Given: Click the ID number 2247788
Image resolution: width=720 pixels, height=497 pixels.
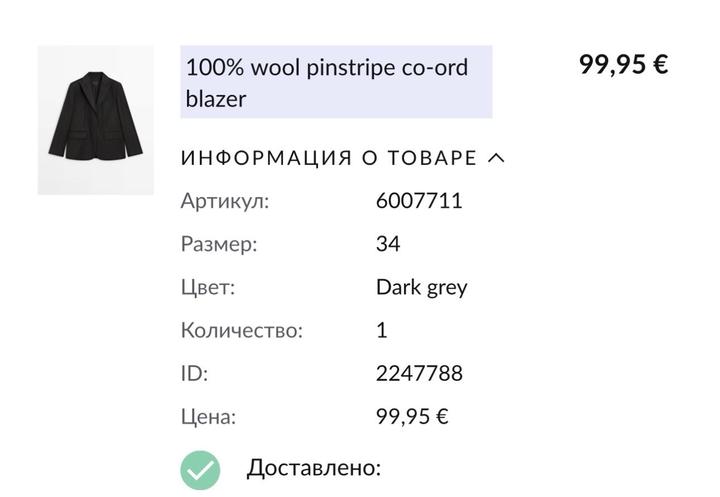Looking at the screenshot, I should coord(419,374).
